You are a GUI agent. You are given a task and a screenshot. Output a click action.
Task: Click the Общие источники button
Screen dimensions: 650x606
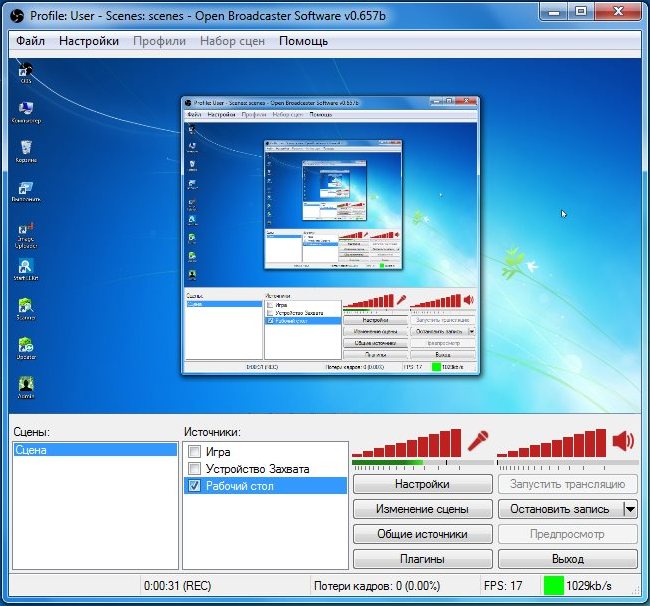(x=422, y=534)
